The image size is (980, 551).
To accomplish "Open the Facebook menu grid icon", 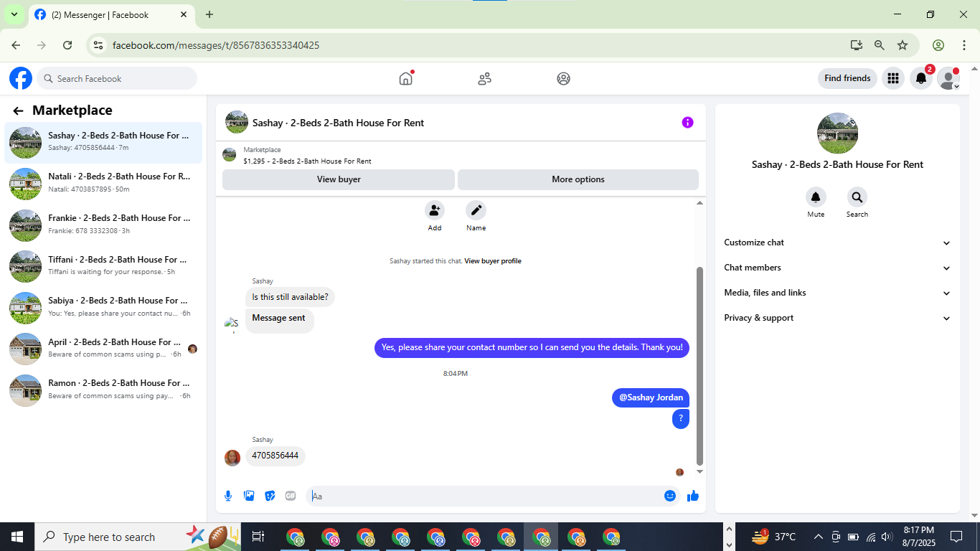I will [893, 79].
